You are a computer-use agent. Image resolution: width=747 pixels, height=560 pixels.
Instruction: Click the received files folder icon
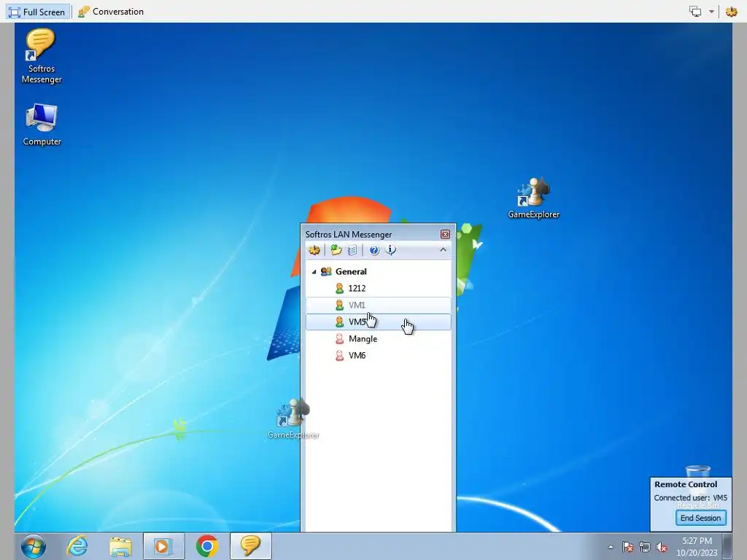[x=336, y=250]
